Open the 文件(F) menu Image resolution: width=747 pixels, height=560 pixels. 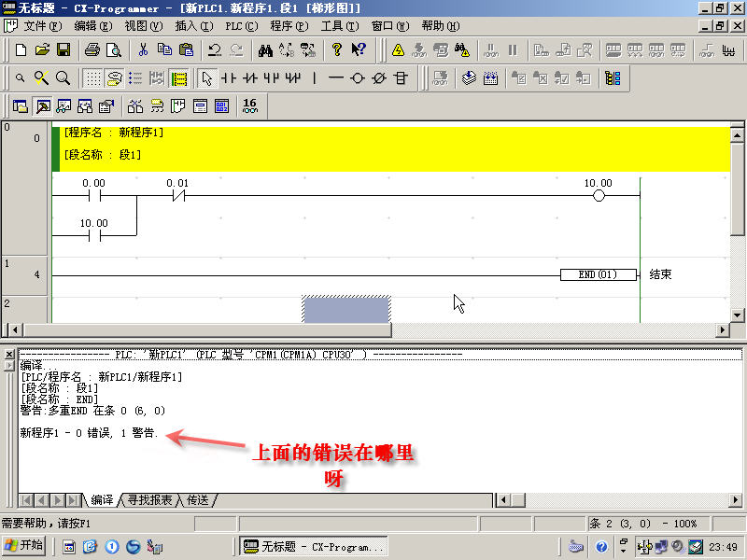43,26
